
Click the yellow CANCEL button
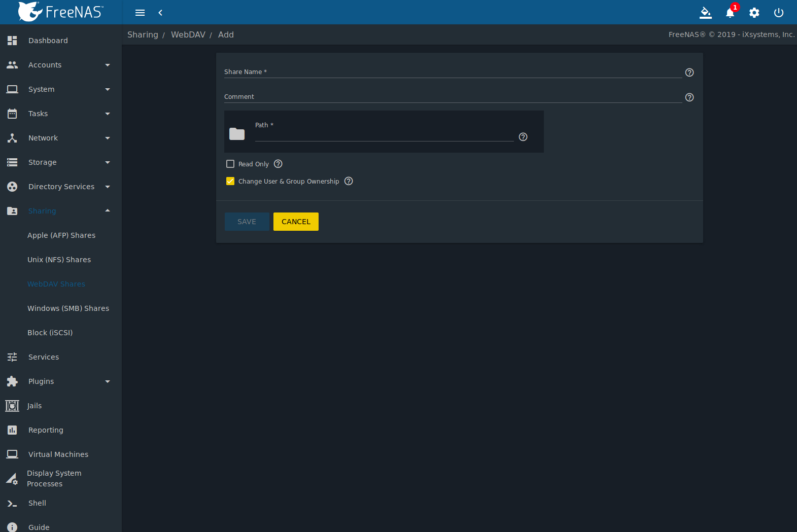tap(296, 222)
